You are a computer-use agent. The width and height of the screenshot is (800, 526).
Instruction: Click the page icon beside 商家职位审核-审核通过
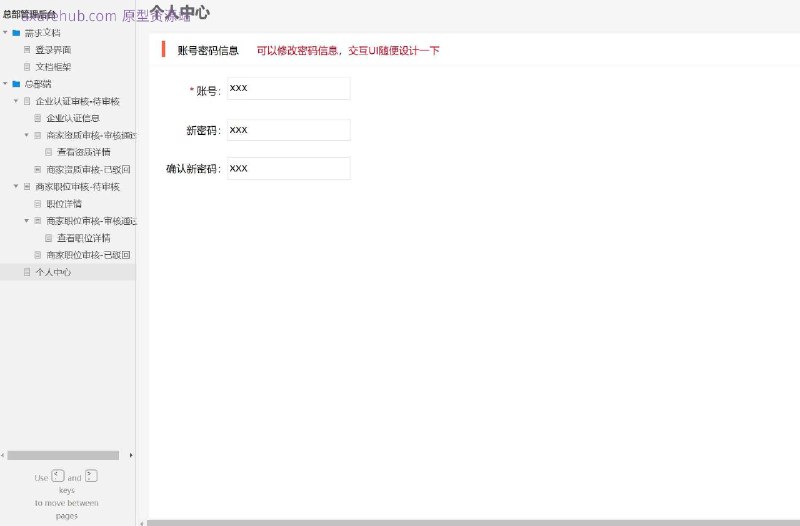coord(38,221)
